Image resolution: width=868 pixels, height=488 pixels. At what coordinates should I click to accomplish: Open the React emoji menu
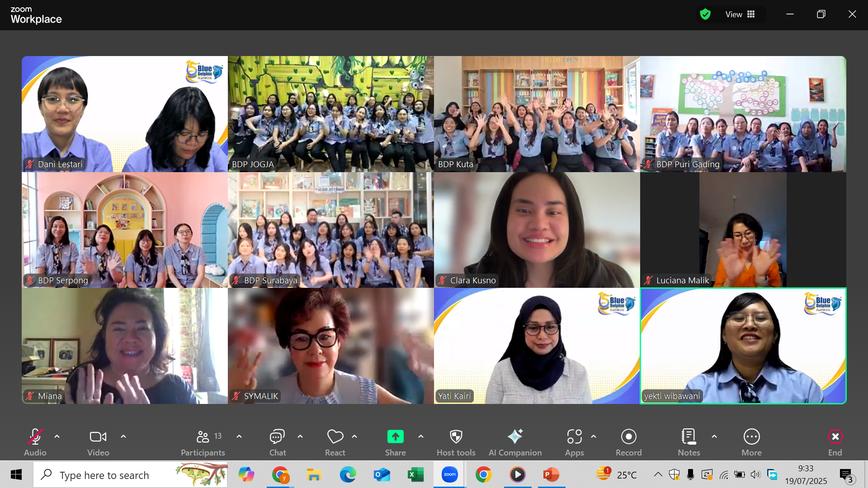(x=335, y=437)
